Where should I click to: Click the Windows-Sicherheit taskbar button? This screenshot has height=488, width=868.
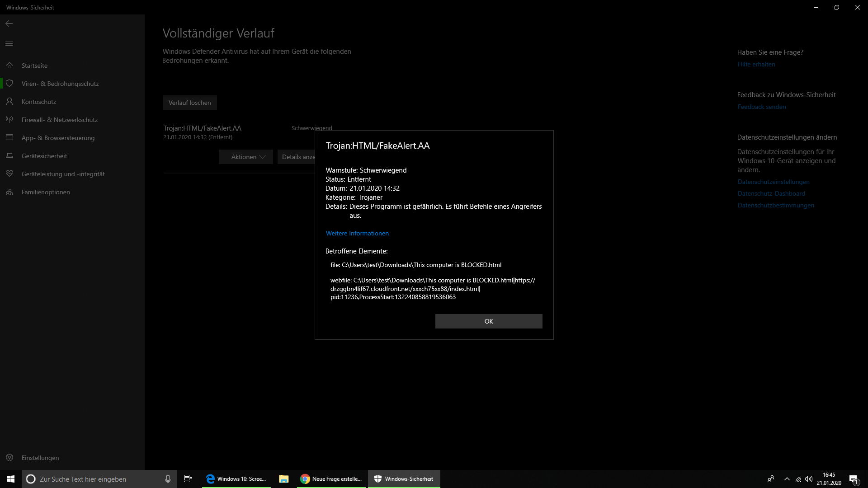tap(404, 479)
